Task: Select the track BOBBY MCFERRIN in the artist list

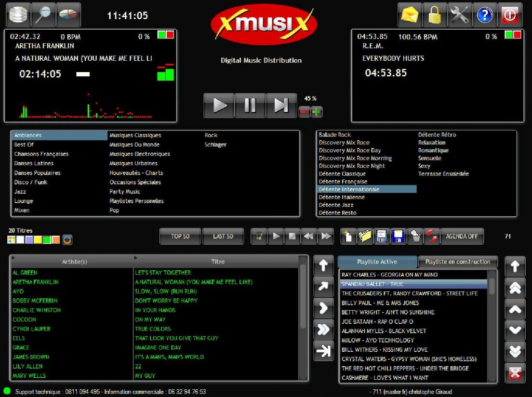Action: tap(35, 301)
